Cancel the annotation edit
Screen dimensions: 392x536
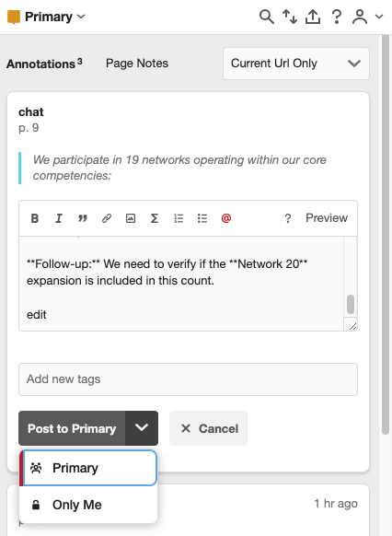(x=208, y=428)
